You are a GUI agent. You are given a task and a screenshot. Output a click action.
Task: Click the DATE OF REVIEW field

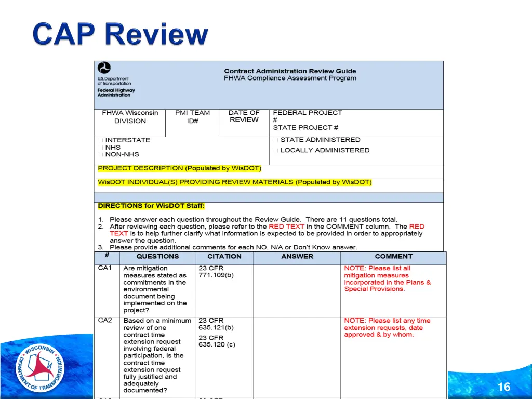coord(244,123)
